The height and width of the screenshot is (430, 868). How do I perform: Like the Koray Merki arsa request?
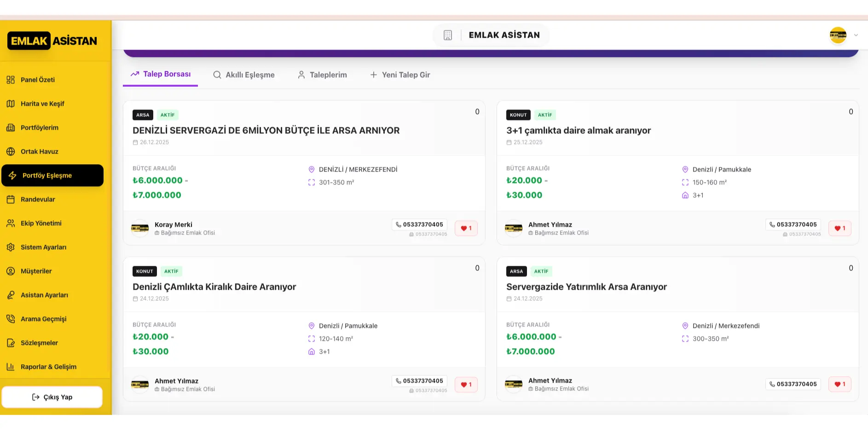coord(466,228)
